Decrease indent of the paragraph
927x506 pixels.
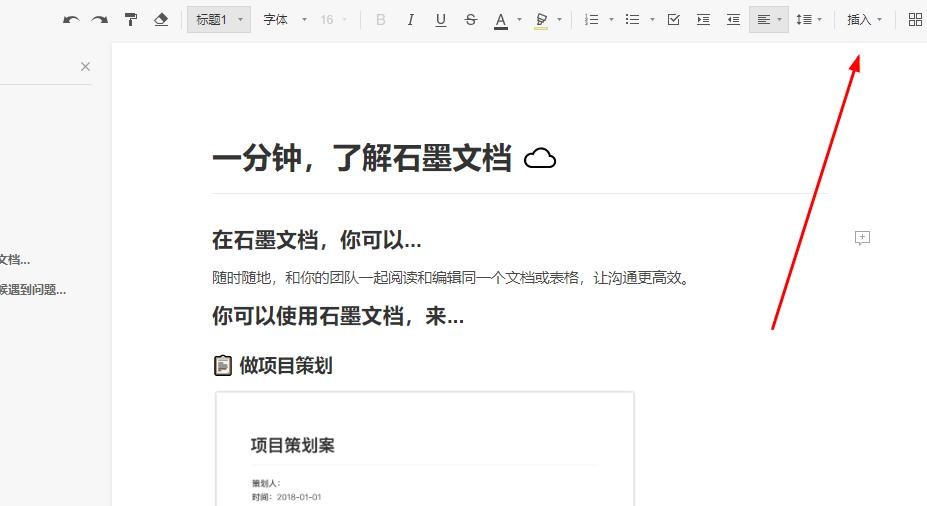(x=733, y=20)
